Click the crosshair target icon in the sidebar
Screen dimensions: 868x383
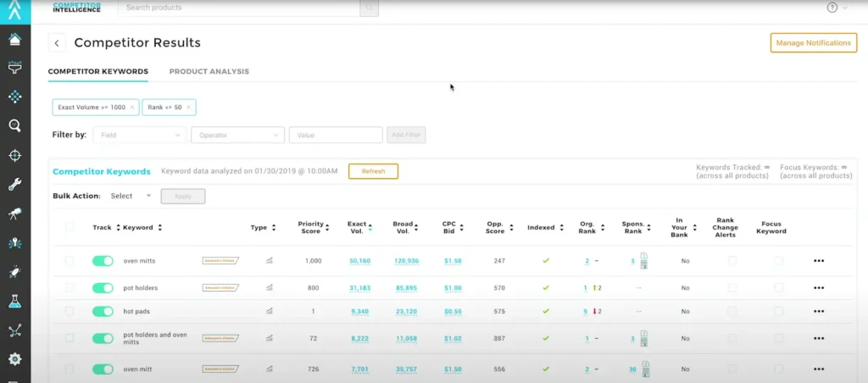click(x=14, y=155)
